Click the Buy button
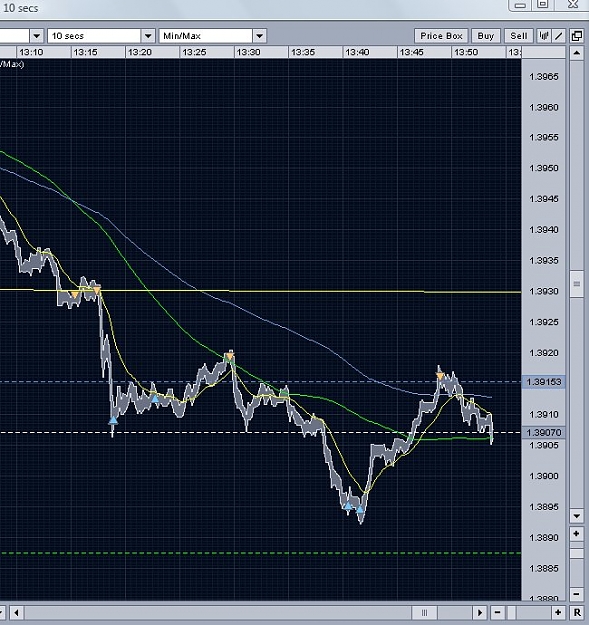The height and width of the screenshot is (625, 589). point(486,36)
